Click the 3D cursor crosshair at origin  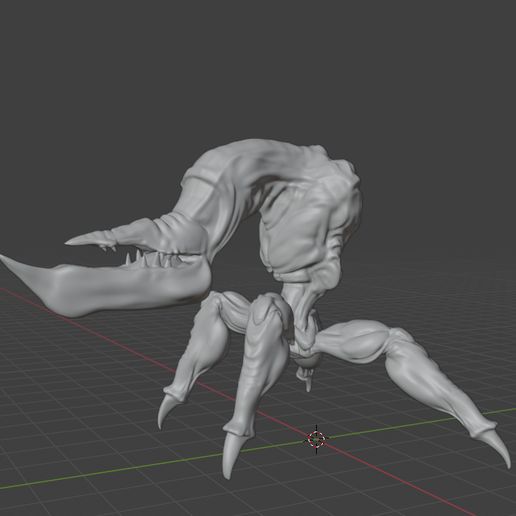[x=316, y=439]
